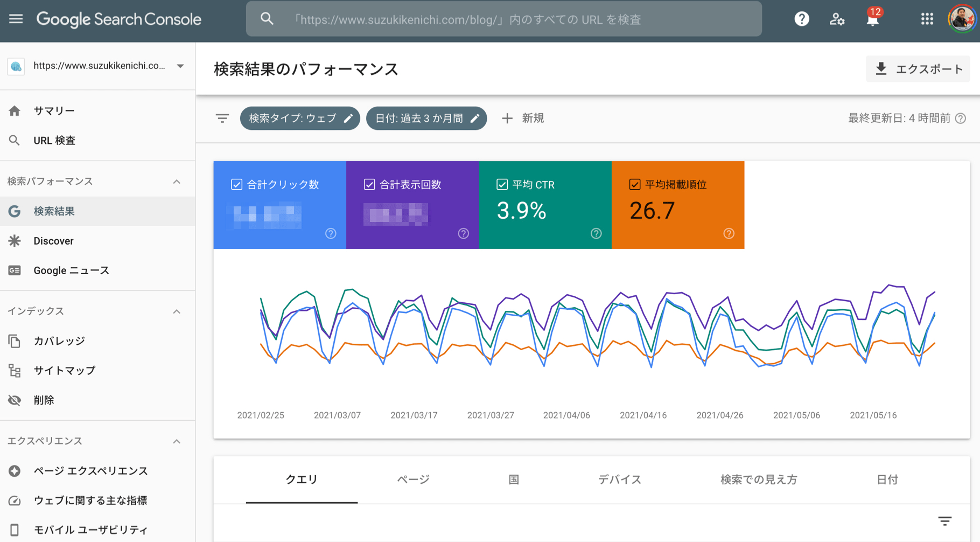This screenshot has height=542, width=980.
Task: Open the 日付: 過去 3 か月間 filter chip
Action: pos(426,119)
